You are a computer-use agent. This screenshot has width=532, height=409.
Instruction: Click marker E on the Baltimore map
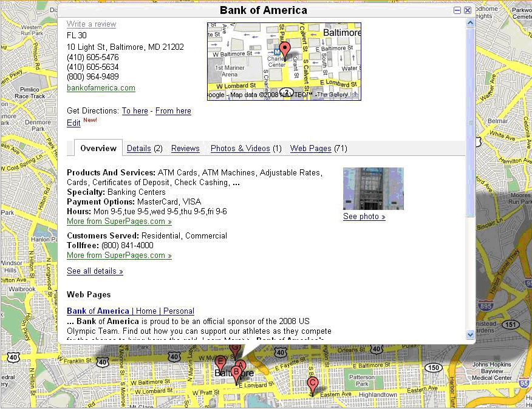(221, 362)
